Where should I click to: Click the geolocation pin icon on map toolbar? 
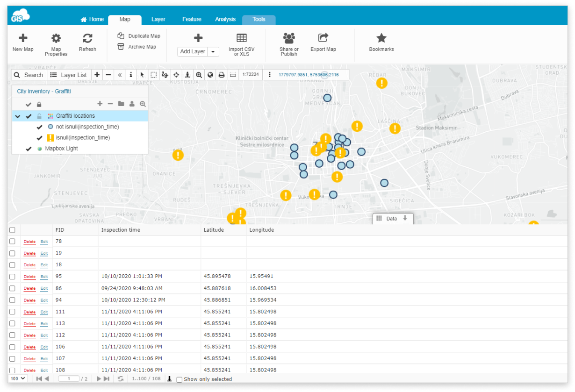(x=187, y=75)
